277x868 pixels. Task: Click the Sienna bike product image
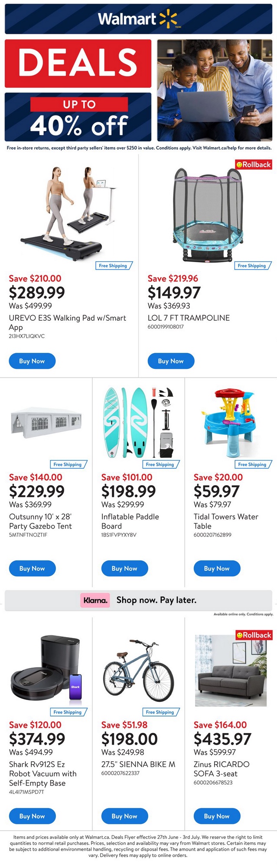click(138, 671)
